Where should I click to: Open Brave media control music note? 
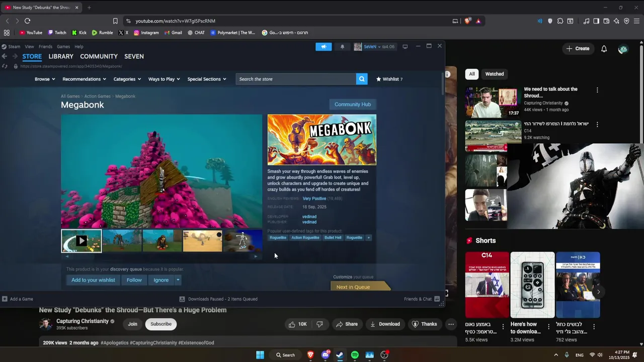tap(586, 21)
